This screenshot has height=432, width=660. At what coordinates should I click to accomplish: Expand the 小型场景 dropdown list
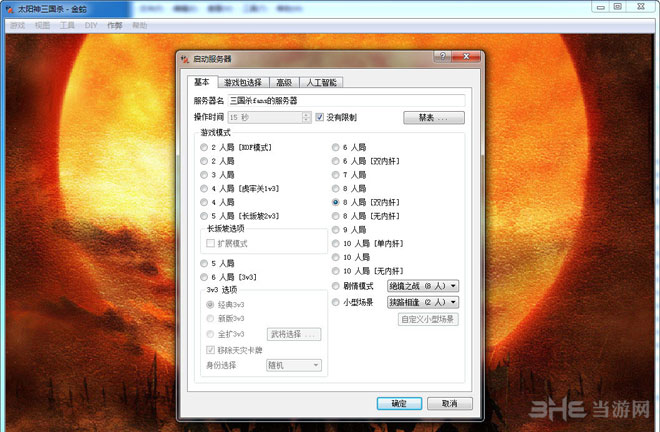point(422,301)
